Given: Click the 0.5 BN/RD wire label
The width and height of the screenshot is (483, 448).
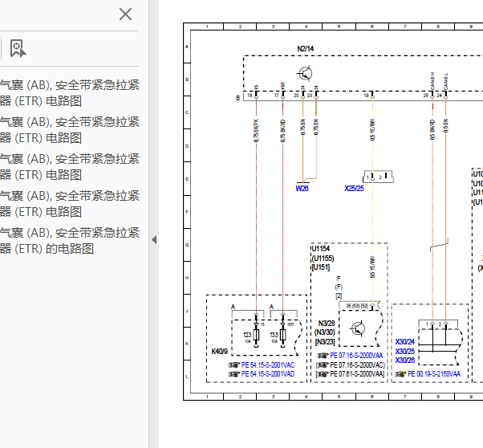Looking at the screenshot, I should [x=432, y=129].
